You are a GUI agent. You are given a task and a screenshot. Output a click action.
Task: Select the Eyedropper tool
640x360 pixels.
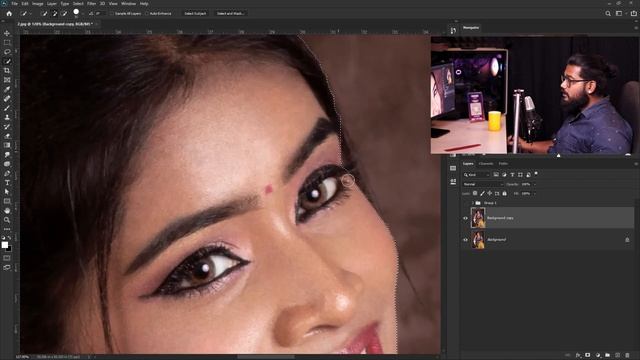tap(7, 89)
